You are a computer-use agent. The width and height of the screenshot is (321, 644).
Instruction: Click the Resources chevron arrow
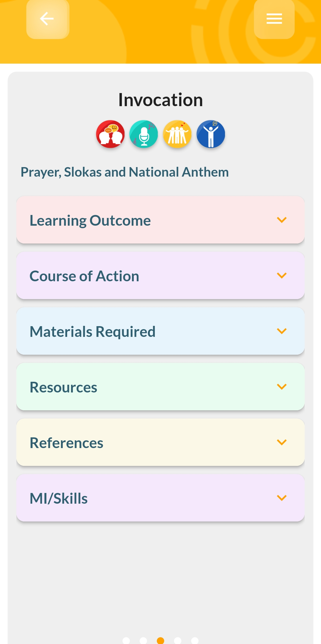(x=281, y=387)
